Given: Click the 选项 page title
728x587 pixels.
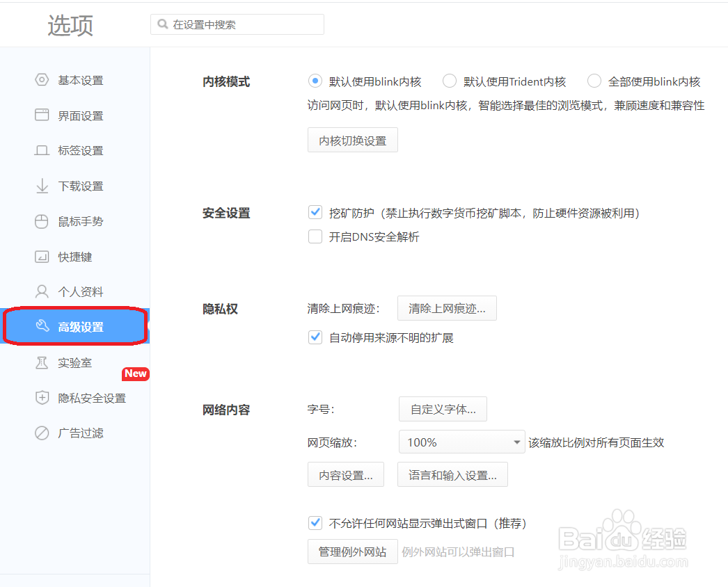Looking at the screenshot, I should pos(70,25).
